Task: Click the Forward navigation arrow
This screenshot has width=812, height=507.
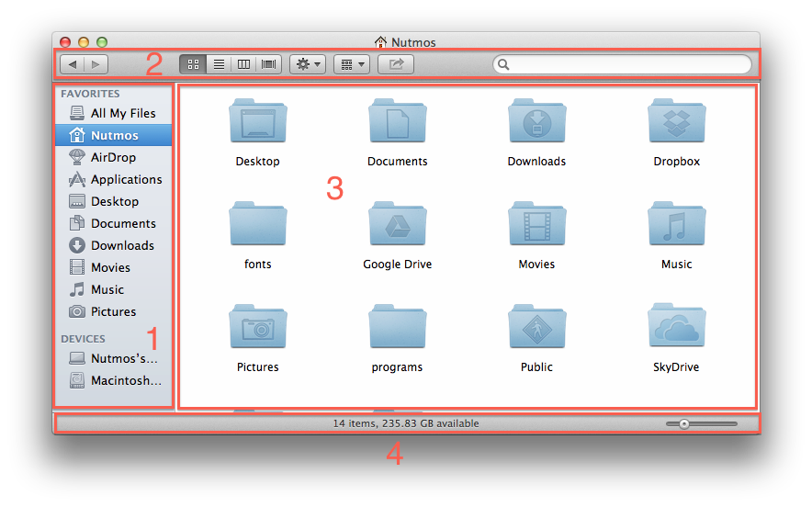Action: (96, 64)
